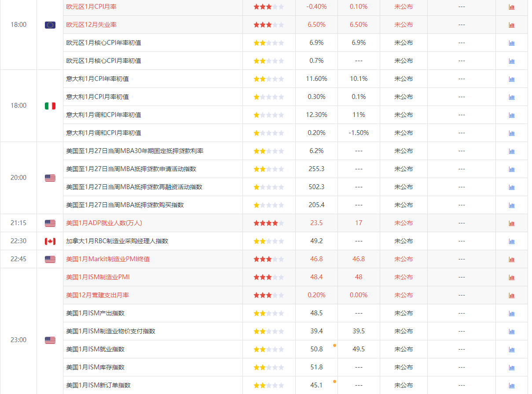Open chart icon for 美国1月Markit制造业PMI终值
Image resolution: width=532 pixels, height=394 pixels.
[x=511, y=259]
